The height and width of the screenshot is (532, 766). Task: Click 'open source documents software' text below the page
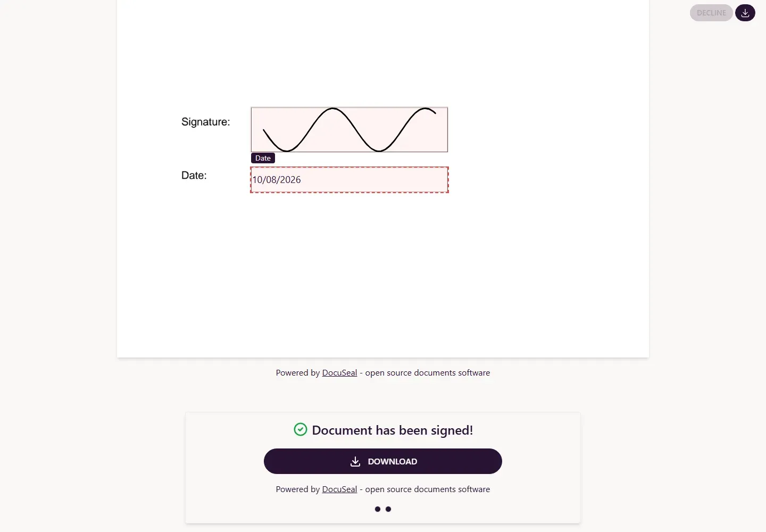pos(428,373)
